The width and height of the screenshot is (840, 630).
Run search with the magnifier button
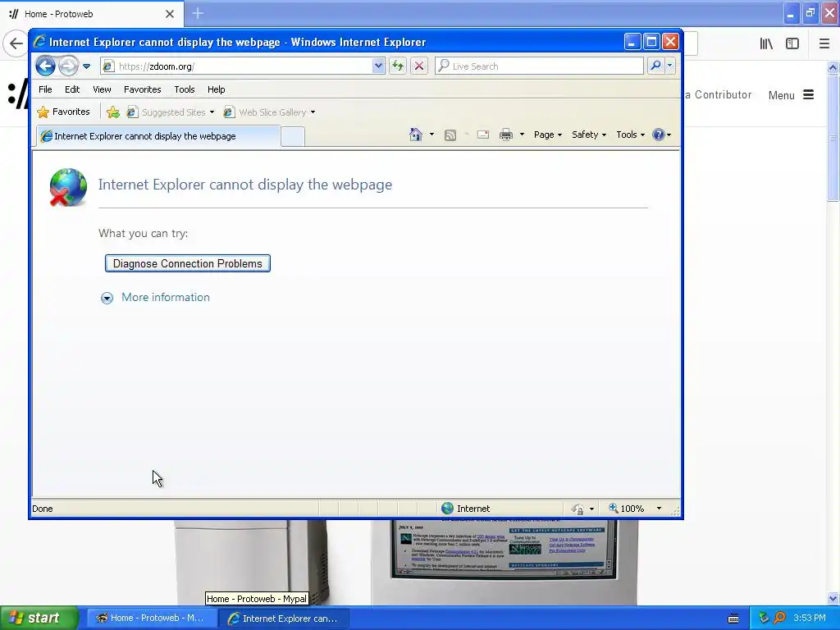(x=655, y=66)
